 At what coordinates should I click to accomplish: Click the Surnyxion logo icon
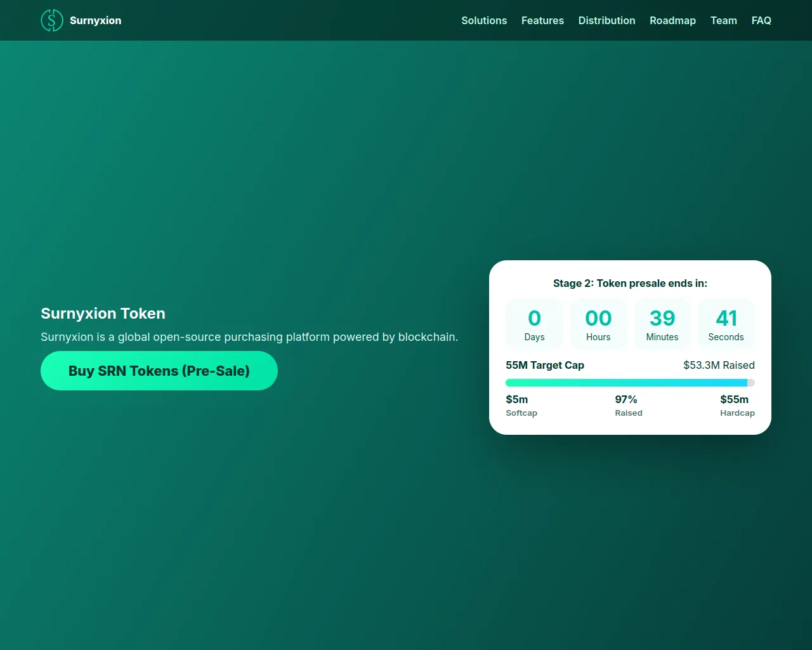(52, 20)
